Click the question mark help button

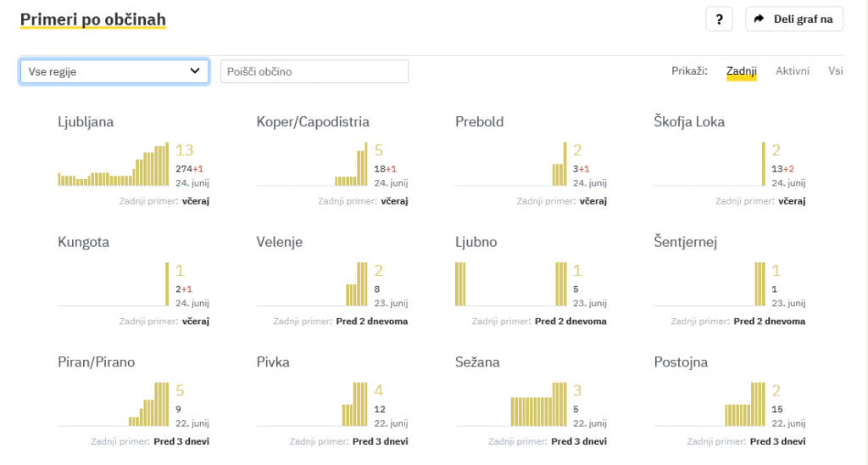[x=719, y=19]
